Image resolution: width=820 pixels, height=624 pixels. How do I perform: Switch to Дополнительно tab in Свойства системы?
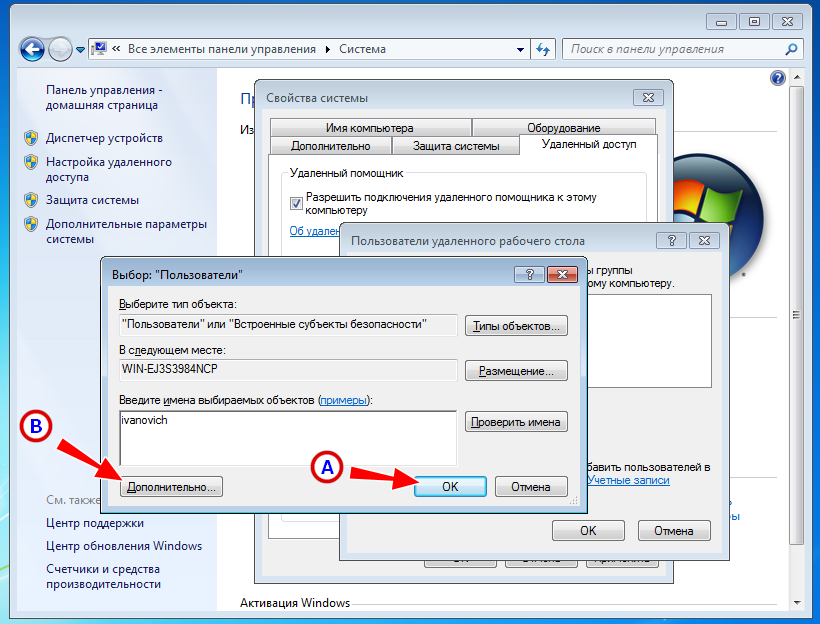[331, 146]
